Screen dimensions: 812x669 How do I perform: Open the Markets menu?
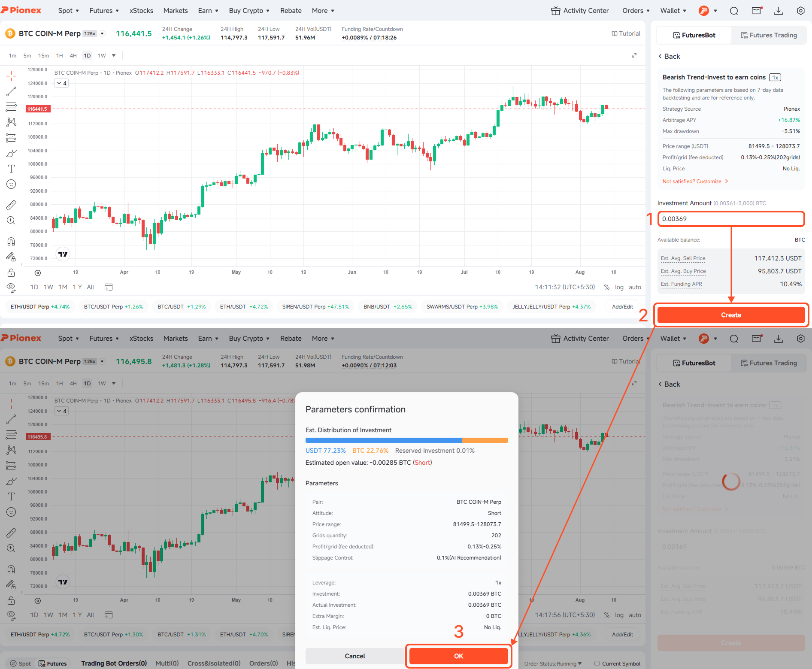tap(176, 10)
